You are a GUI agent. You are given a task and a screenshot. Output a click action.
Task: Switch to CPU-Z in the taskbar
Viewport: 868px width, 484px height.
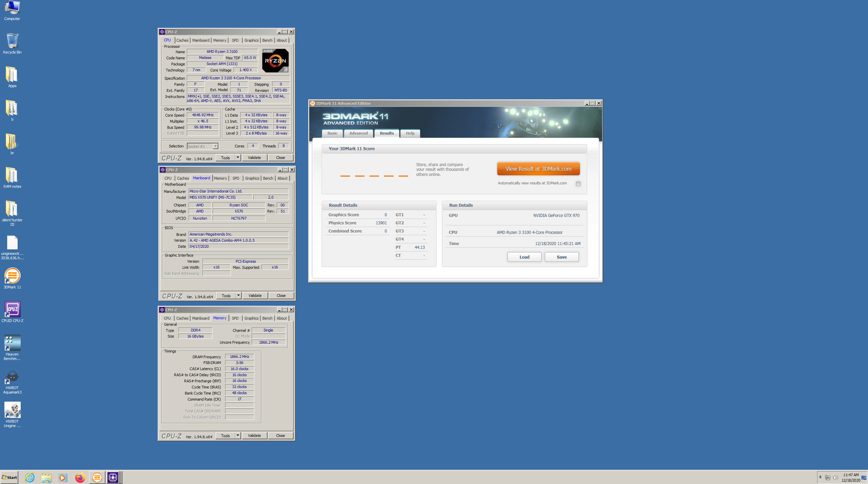(114, 478)
